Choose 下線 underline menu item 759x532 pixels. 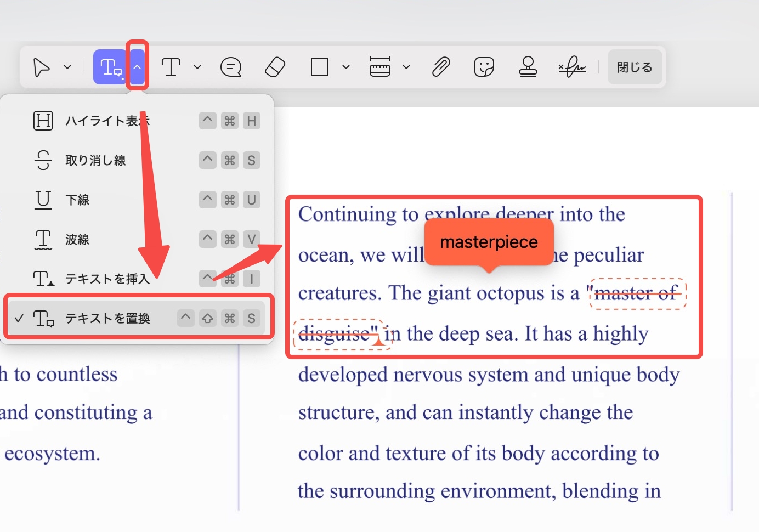[x=137, y=200]
